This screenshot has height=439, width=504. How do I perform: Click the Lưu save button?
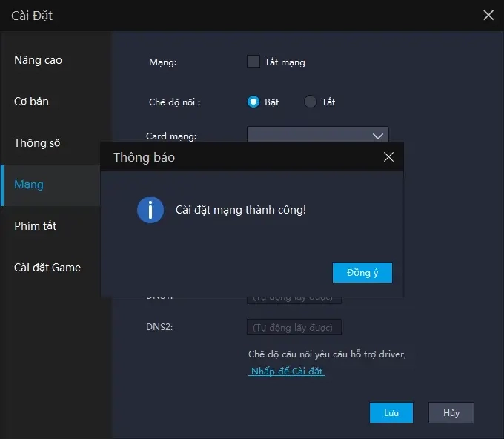point(391,413)
